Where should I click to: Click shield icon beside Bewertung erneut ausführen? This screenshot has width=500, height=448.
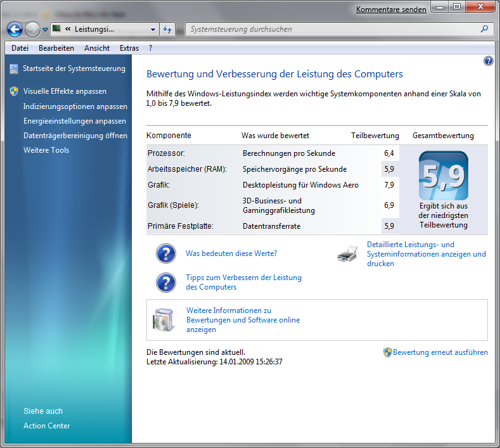[x=387, y=352]
